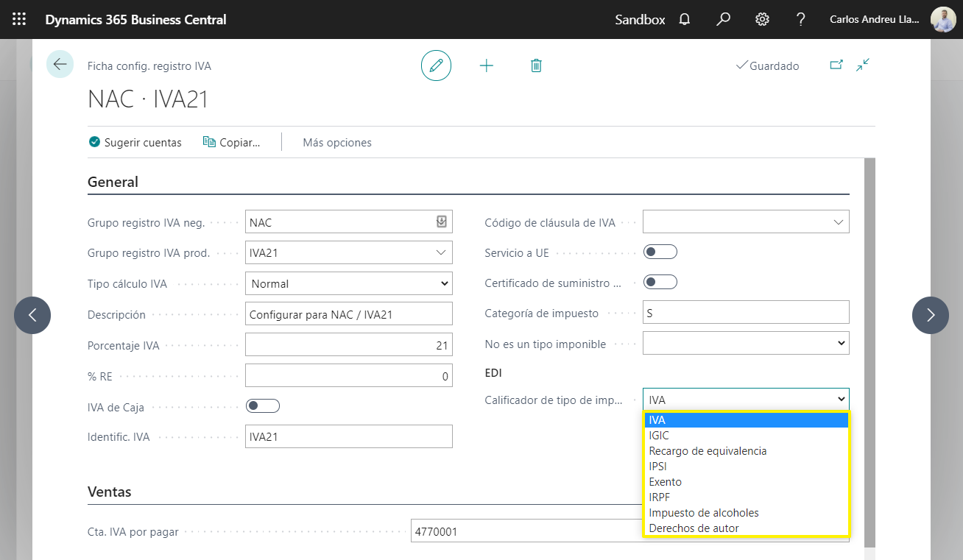The height and width of the screenshot is (560, 963).
Task: Toggle the Servicio a UE switch
Action: 660,252
